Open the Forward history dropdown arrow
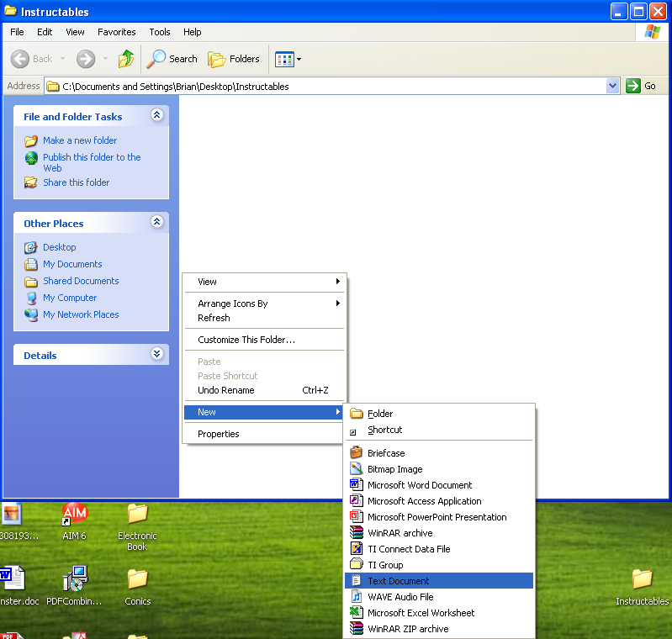Screen dimensions: 672x639 [105, 59]
